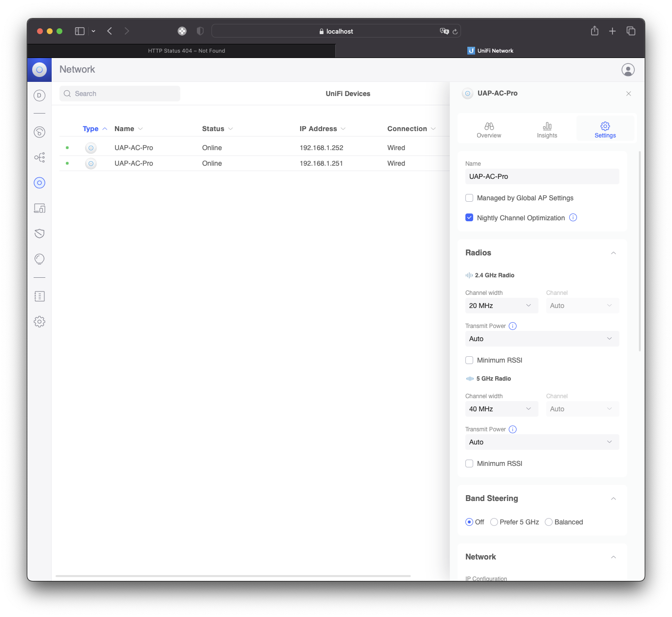This screenshot has width=672, height=617.
Task: Switch to the Insights tab
Action: coord(547,130)
